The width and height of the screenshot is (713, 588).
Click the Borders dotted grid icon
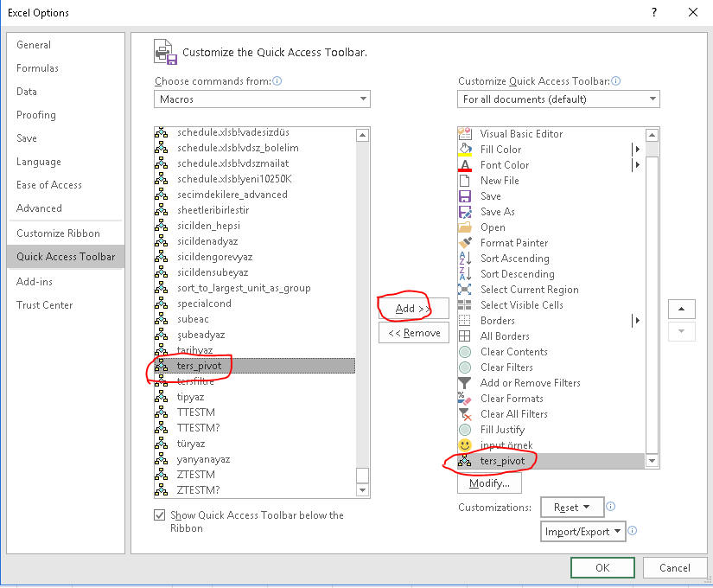pos(465,321)
